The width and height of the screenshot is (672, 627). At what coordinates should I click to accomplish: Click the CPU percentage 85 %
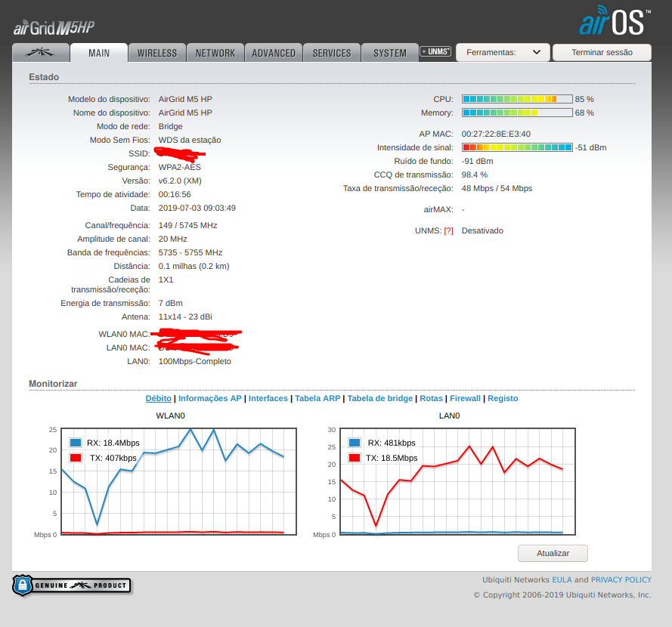[584, 99]
